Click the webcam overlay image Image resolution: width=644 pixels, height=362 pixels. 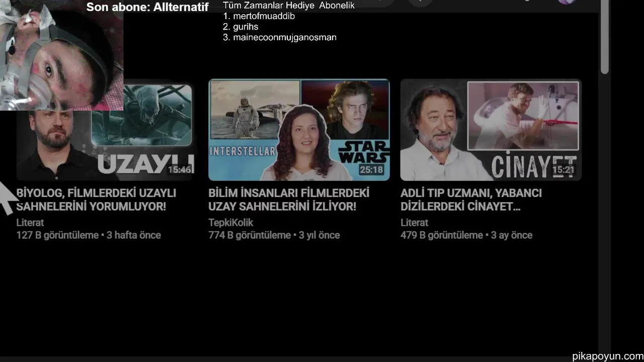61,55
